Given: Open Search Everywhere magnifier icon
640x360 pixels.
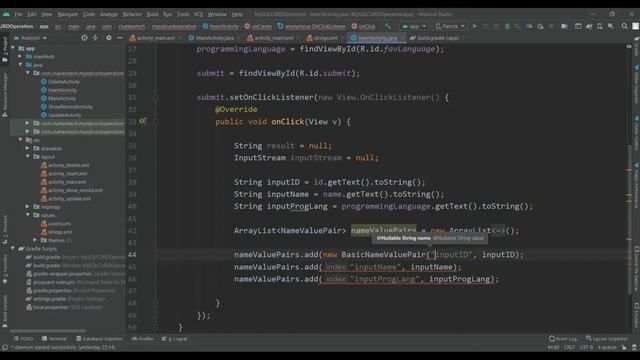Looking at the screenshot, I should tap(624, 26).
